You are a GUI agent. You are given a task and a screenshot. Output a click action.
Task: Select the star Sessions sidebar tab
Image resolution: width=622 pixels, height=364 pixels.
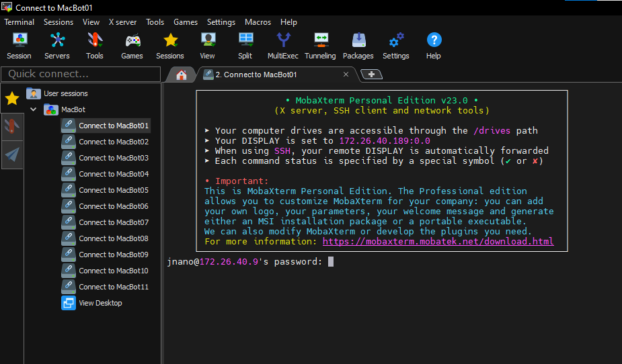(12, 99)
